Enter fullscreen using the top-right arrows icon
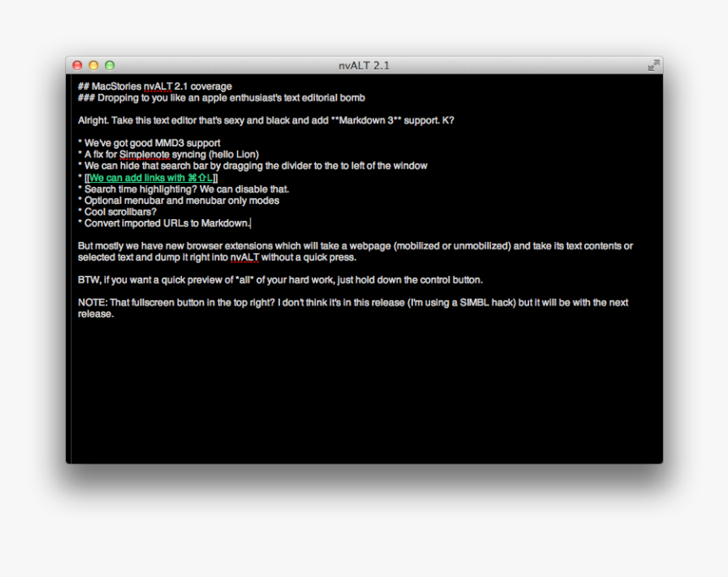 click(x=654, y=65)
